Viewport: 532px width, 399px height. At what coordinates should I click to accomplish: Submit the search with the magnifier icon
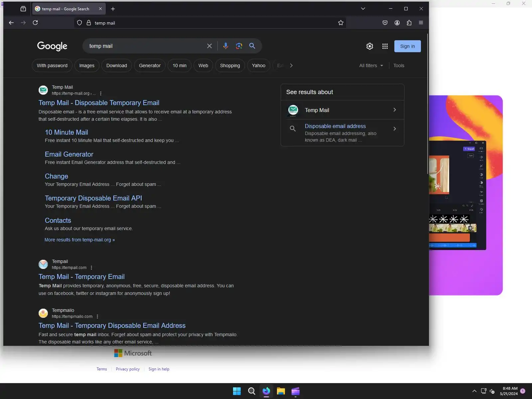[252, 46]
